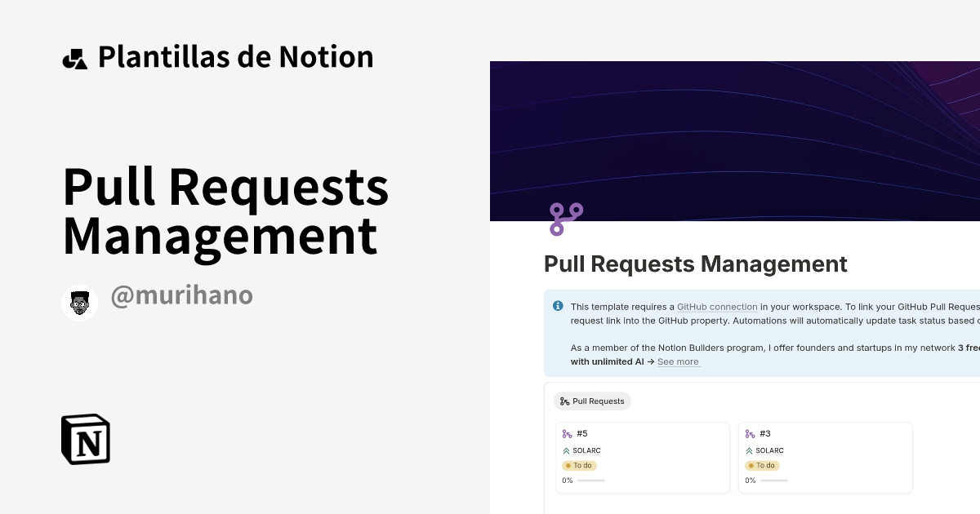Click the Pull Requests Management page title
980x514 pixels.
pyautogui.click(x=695, y=264)
